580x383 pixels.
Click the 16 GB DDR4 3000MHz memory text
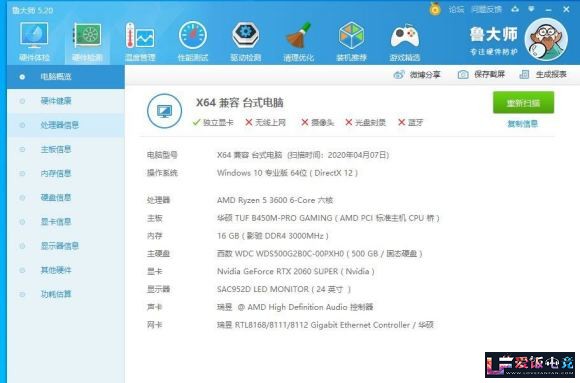(273, 236)
